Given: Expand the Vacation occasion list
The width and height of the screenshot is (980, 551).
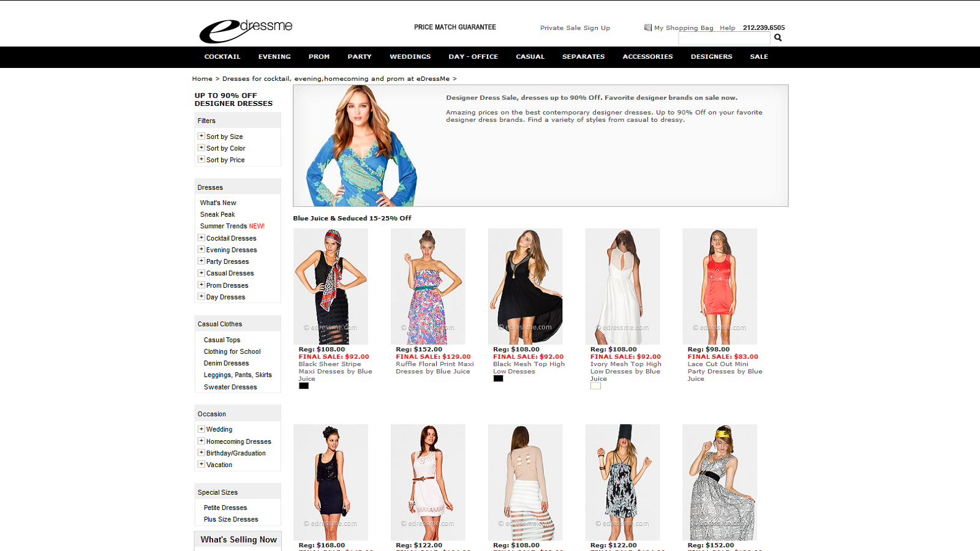Looking at the screenshot, I should pyautogui.click(x=201, y=464).
